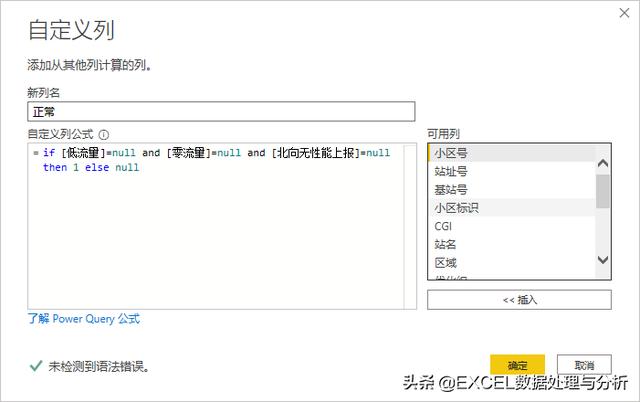
Task: Click the 未检测到语法错误 status text
Action: pos(99,366)
